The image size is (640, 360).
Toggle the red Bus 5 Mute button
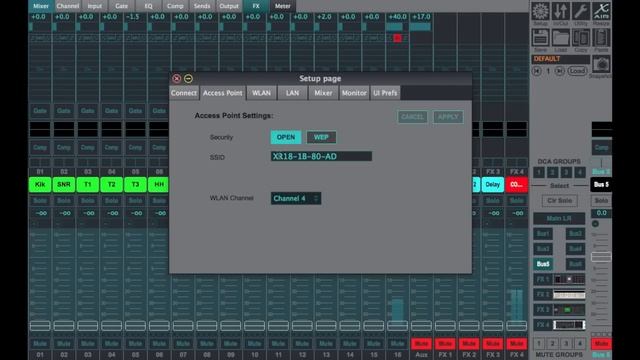[x=601, y=344]
